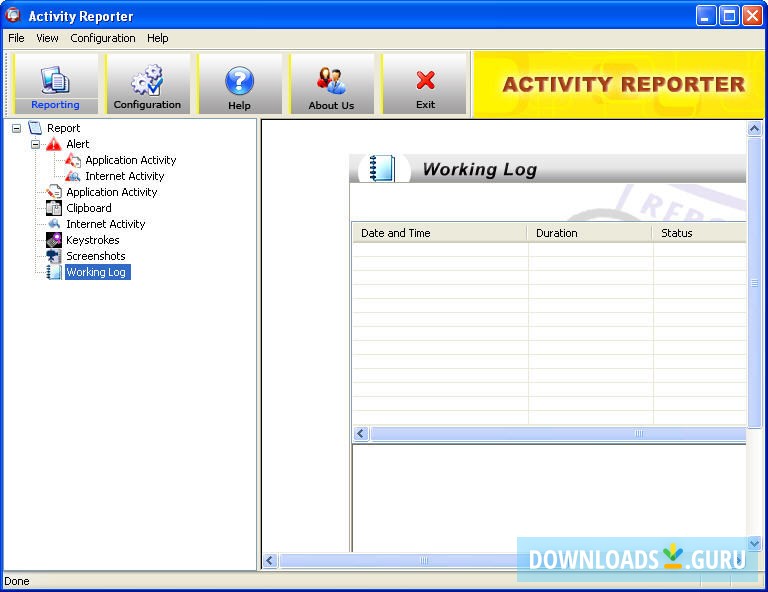Click the vertical scrollbar down arrow

click(754, 543)
